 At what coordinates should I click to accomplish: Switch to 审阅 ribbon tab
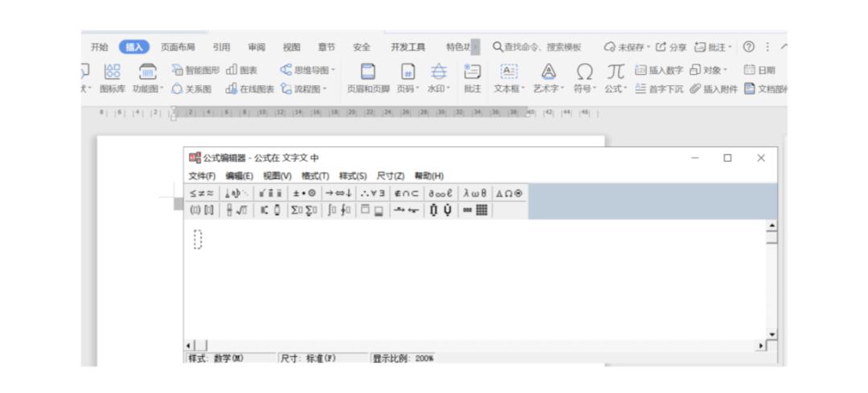(x=256, y=47)
